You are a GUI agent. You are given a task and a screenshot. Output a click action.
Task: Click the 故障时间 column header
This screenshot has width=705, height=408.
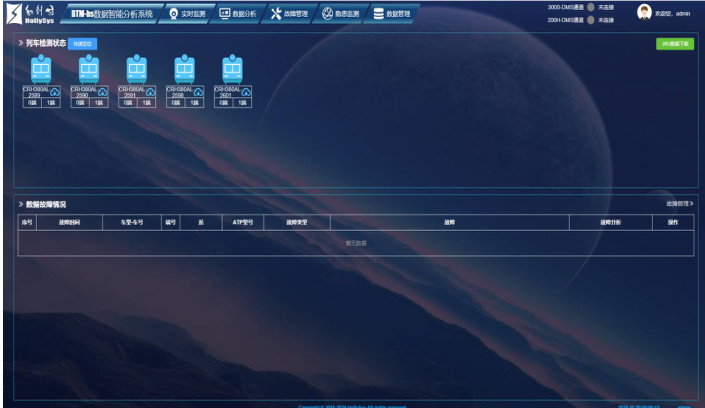point(69,222)
